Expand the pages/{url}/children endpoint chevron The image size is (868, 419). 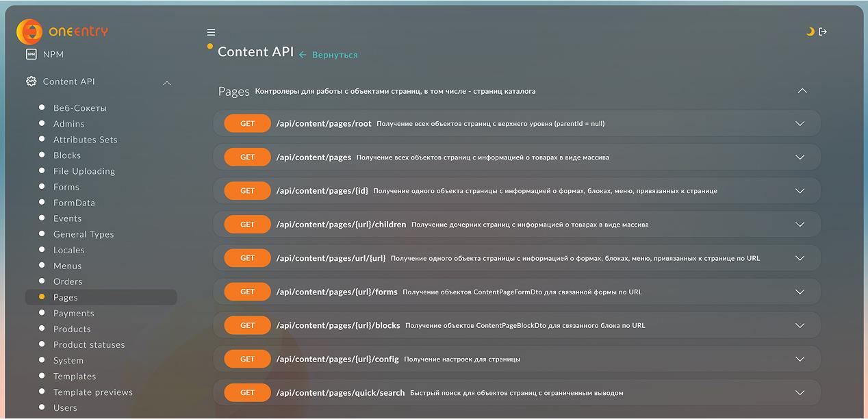coord(800,225)
